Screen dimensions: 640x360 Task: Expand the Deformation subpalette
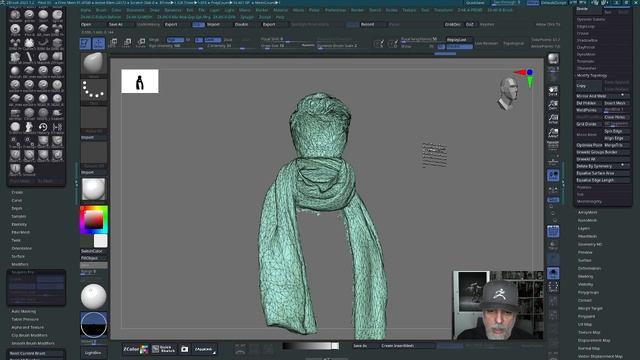click(589, 268)
